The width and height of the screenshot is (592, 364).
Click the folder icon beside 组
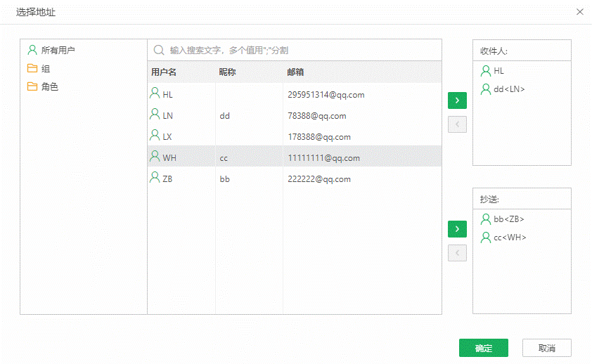coord(32,68)
